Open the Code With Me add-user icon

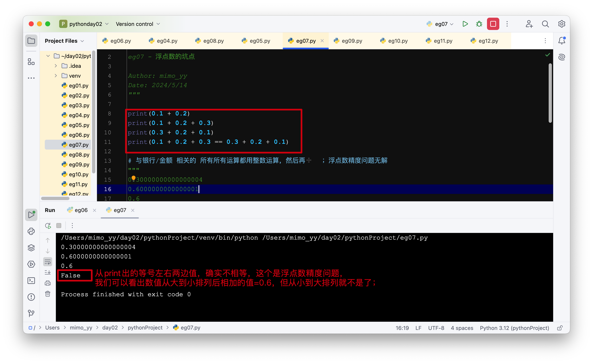click(529, 24)
